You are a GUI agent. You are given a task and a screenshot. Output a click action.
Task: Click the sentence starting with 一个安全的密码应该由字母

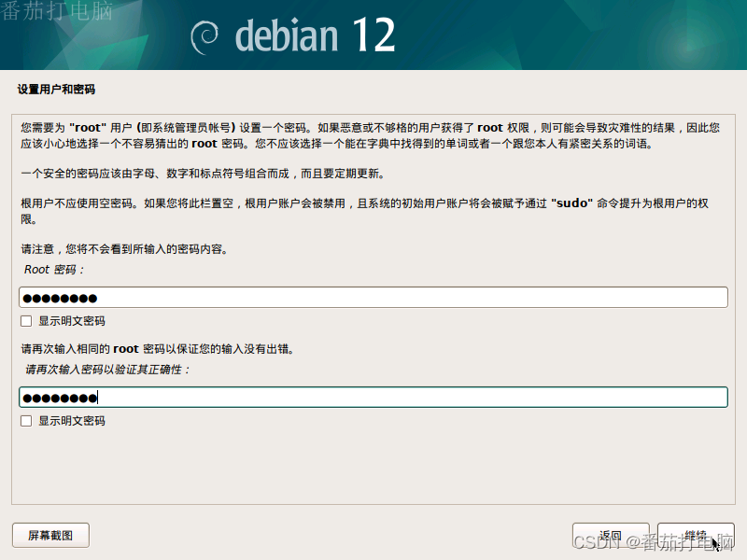click(x=203, y=174)
